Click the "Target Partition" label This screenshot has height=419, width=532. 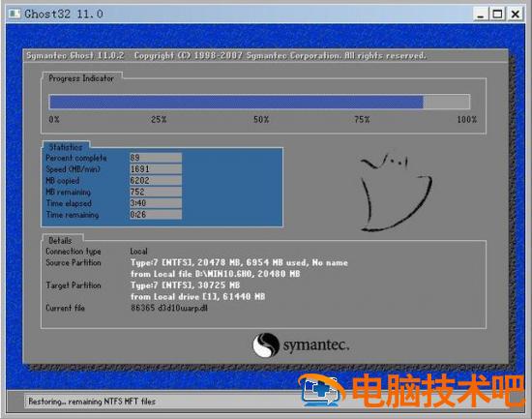coord(74,285)
